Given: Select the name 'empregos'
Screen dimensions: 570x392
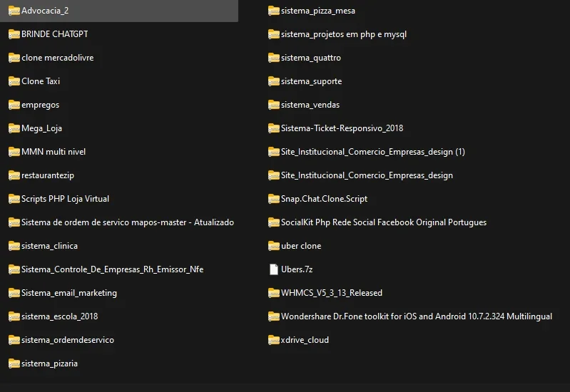Looking at the screenshot, I should click(x=41, y=105).
